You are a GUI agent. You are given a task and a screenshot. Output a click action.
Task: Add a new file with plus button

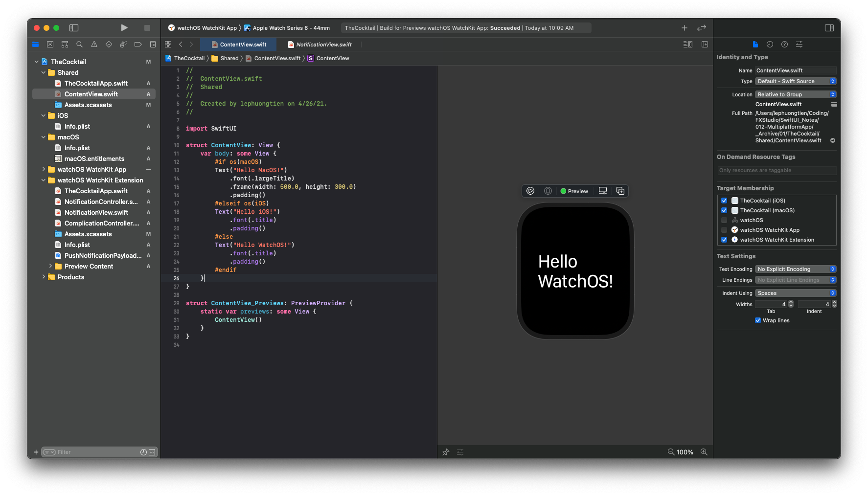click(x=36, y=452)
